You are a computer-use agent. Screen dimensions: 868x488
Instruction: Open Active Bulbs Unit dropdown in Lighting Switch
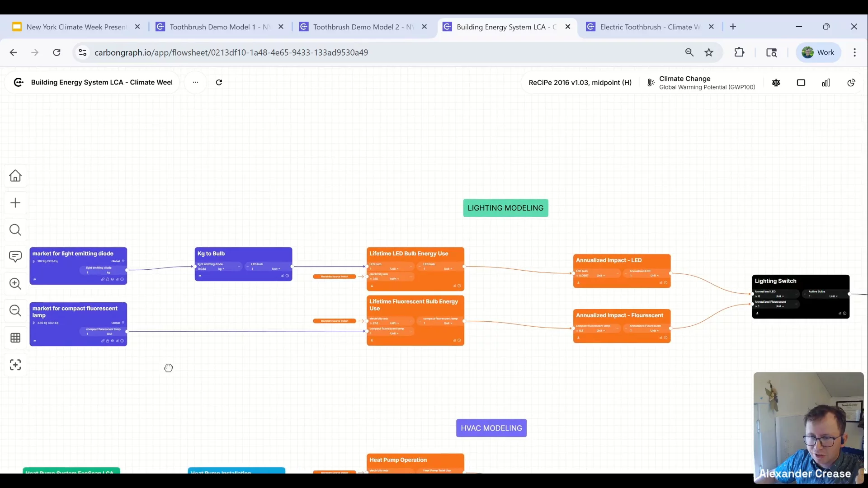point(833,296)
